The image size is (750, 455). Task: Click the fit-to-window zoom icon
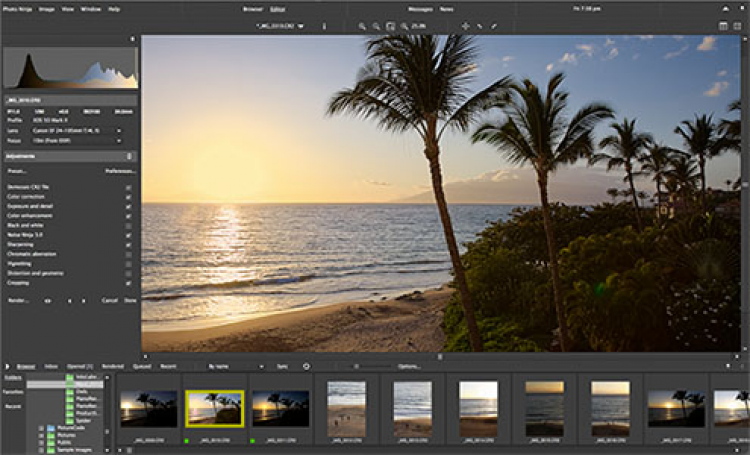390,25
